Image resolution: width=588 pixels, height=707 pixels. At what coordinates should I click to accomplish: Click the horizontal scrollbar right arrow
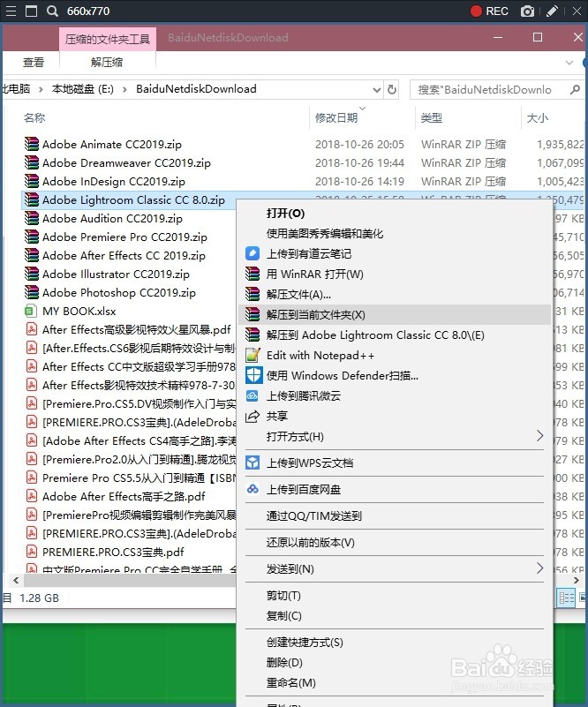576,580
